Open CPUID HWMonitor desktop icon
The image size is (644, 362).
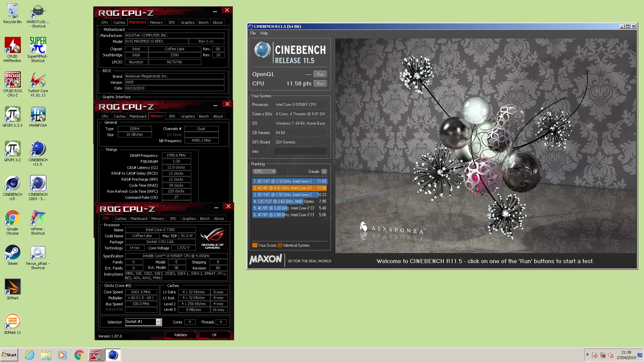12,50
